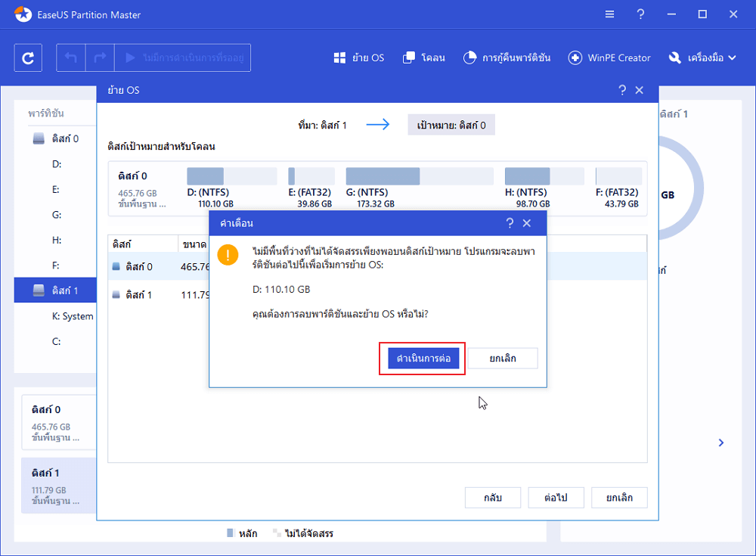
Task: Select the เป้าหมาย: ดิสก์ 0 step tab
Action: (x=451, y=125)
